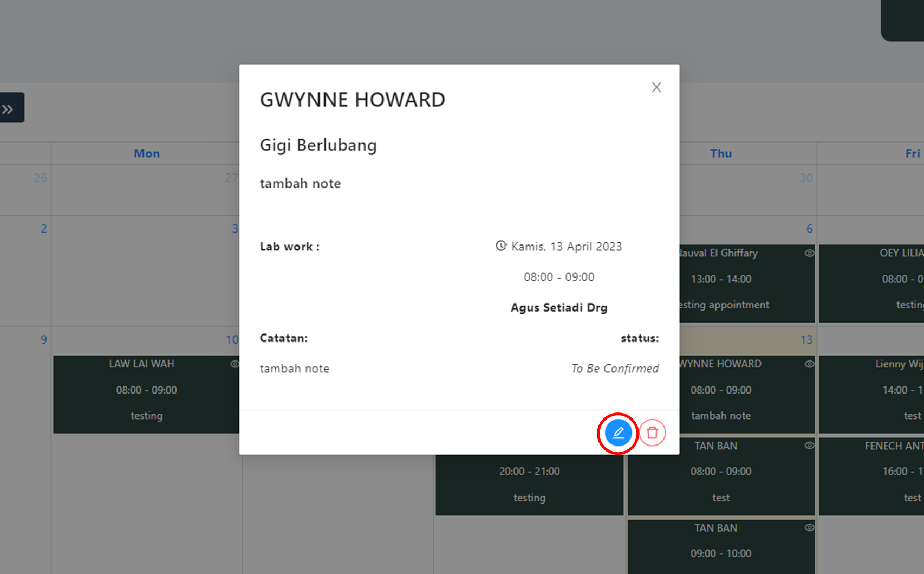The height and width of the screenshot is (574, 924).
Task: Click the Lab work label
Action: (x=290, y=247)
